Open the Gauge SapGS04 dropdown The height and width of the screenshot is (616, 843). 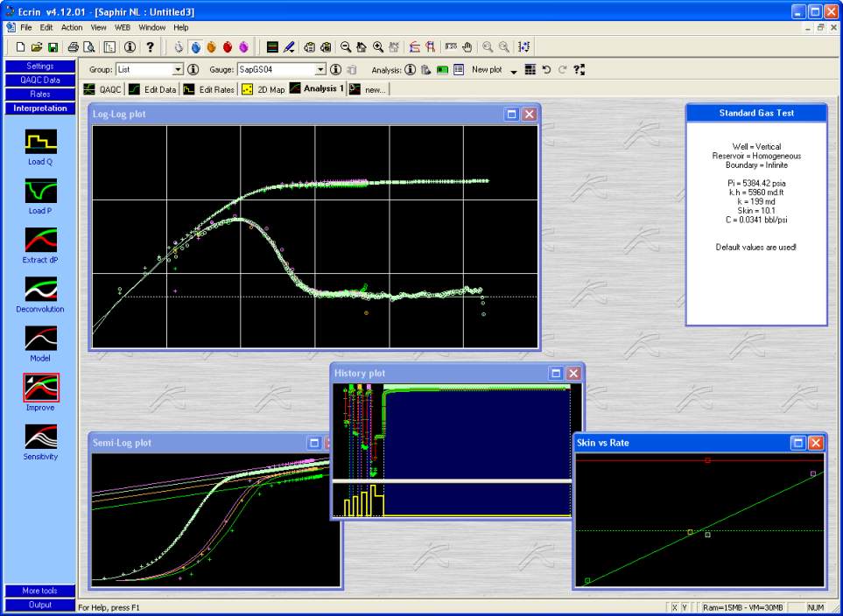click(320, 69)
